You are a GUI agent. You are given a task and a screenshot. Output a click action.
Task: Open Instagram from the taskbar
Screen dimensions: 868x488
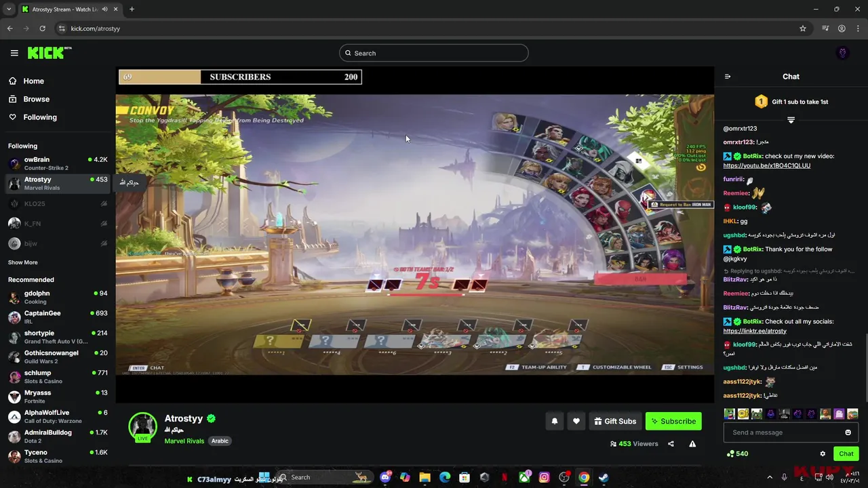pyautogui.click(x=544, y=477)
